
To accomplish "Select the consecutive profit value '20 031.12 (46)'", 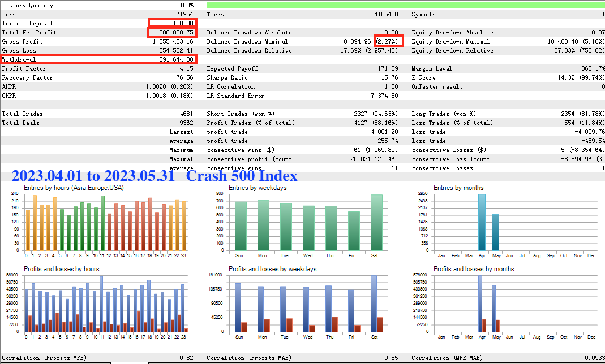I will click(374, 159).
